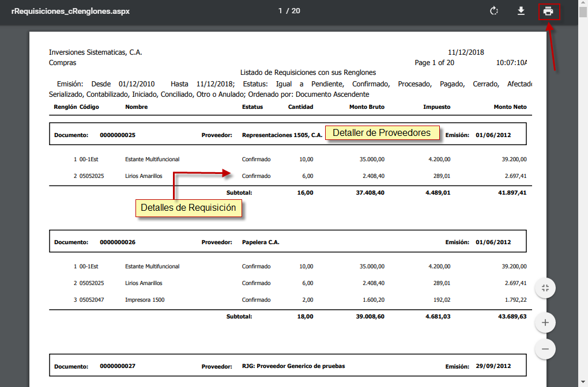Click company name 'Inversiones Sistematicas, C.A.'
The height and width of the screenshot is (387, 588).
tap(96, 52)
